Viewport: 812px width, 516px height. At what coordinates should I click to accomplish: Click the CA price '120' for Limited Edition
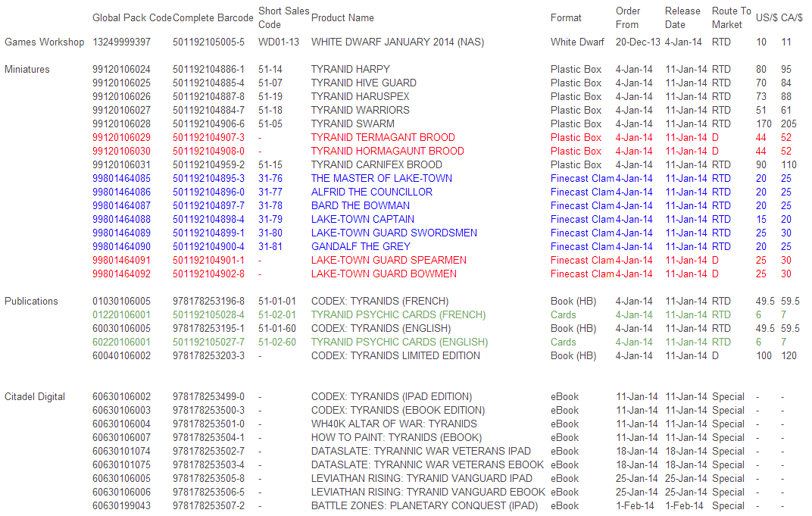coord(789,356)
